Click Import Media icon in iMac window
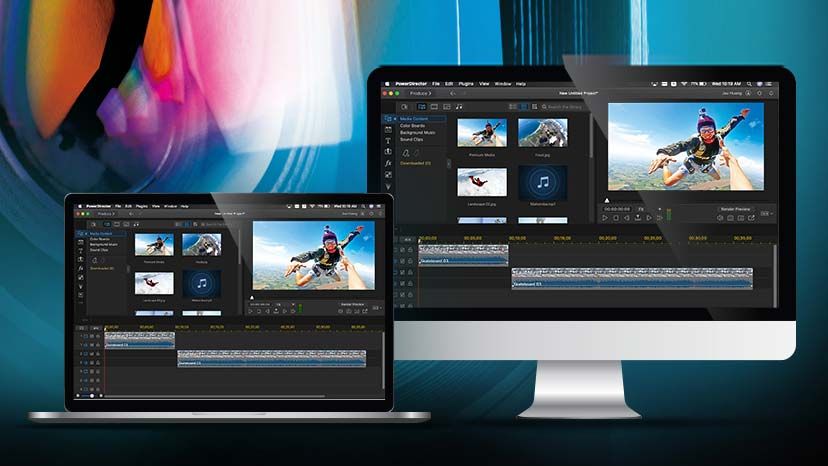Screen dimensions: 828x466 point(404,107)
